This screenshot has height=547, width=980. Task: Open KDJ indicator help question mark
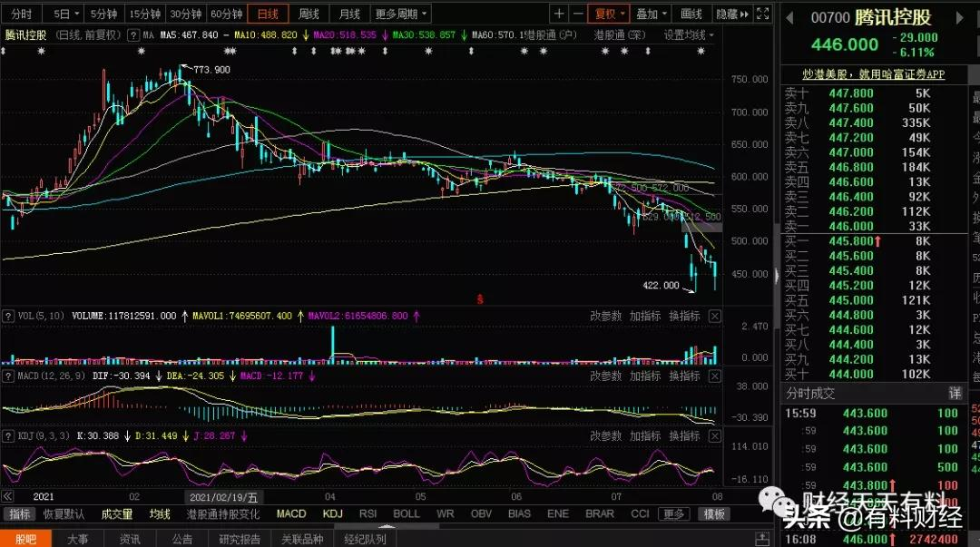[x=8, y=436]
